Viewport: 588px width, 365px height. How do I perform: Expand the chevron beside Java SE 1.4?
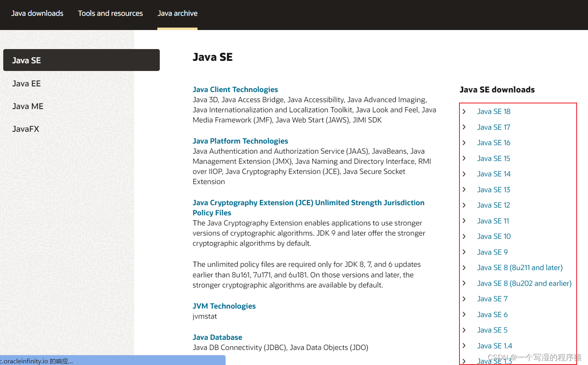(464, 346)
